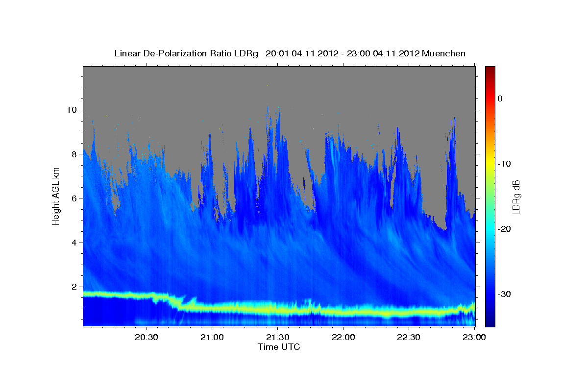The image size is (588, 392).
Task: Click the colorbar value 0
Action: 500,98
